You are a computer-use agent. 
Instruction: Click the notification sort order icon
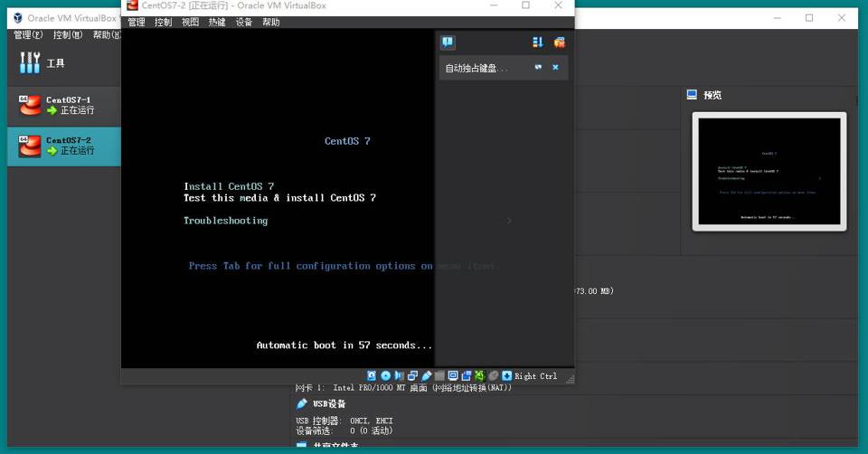click(x=537, y=43)
